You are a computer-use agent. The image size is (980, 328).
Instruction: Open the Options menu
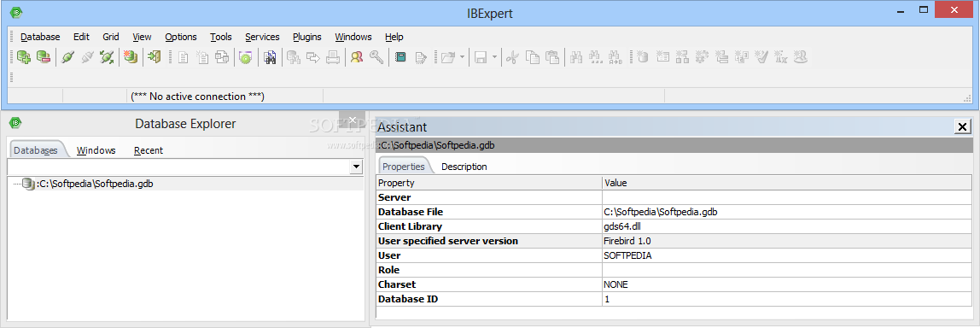181,37
